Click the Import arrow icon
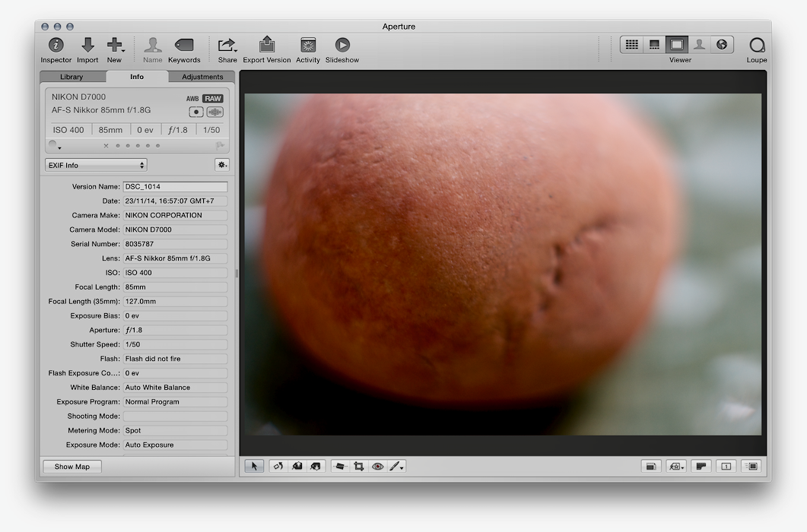807x532 pixels. pos(88,46)
